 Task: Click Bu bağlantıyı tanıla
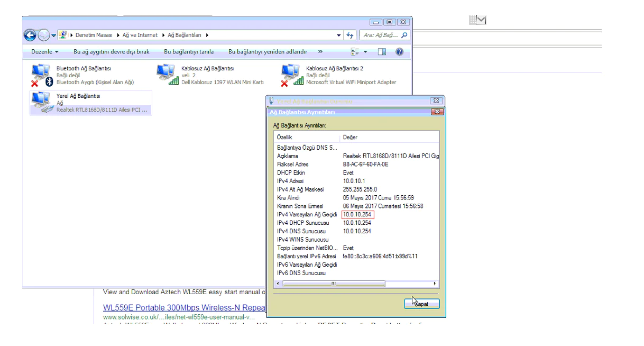(x=189, y=52)
